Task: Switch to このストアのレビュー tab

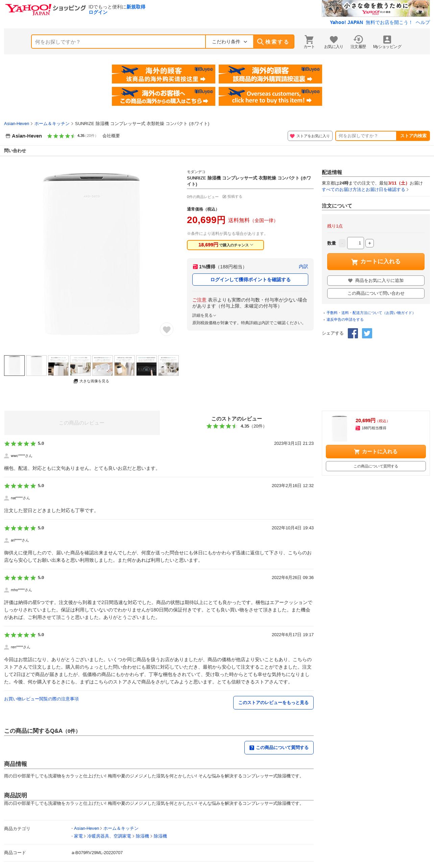Action: (237, 423)
